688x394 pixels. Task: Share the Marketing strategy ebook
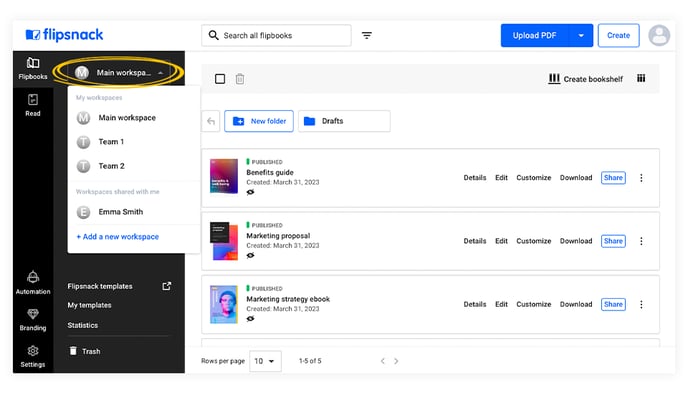613,304
